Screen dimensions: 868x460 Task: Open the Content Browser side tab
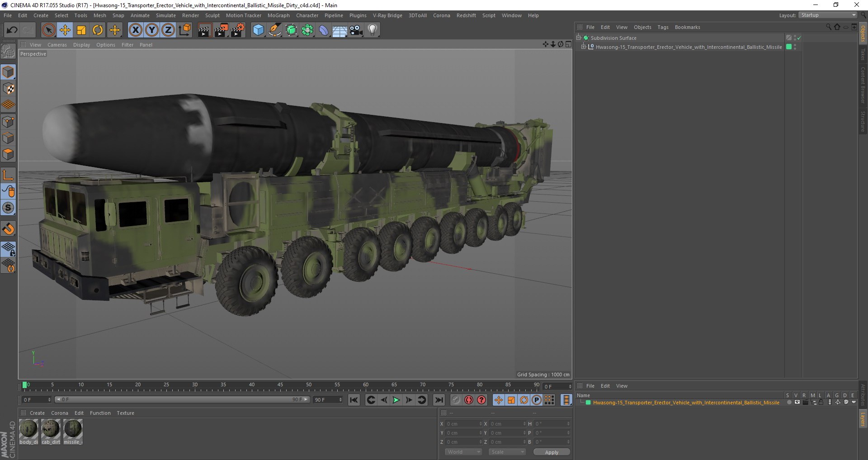863,85
